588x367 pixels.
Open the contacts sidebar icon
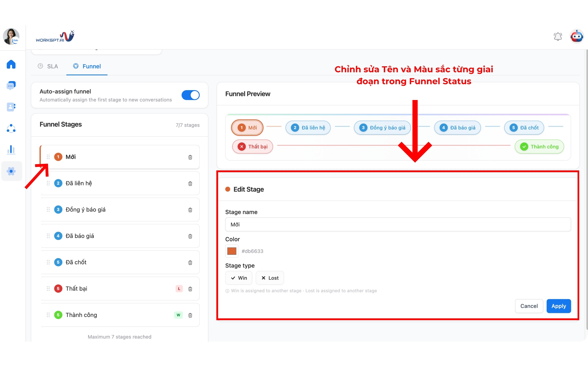pyautogui.click(x=11, y=107)
